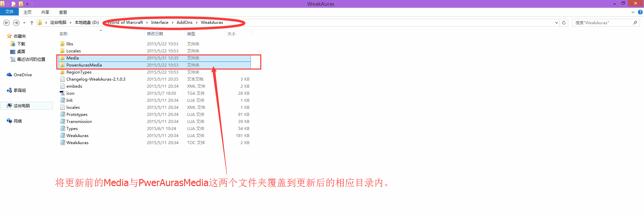Expand the chevron after Interface in breadcrumb

[173, 23]
